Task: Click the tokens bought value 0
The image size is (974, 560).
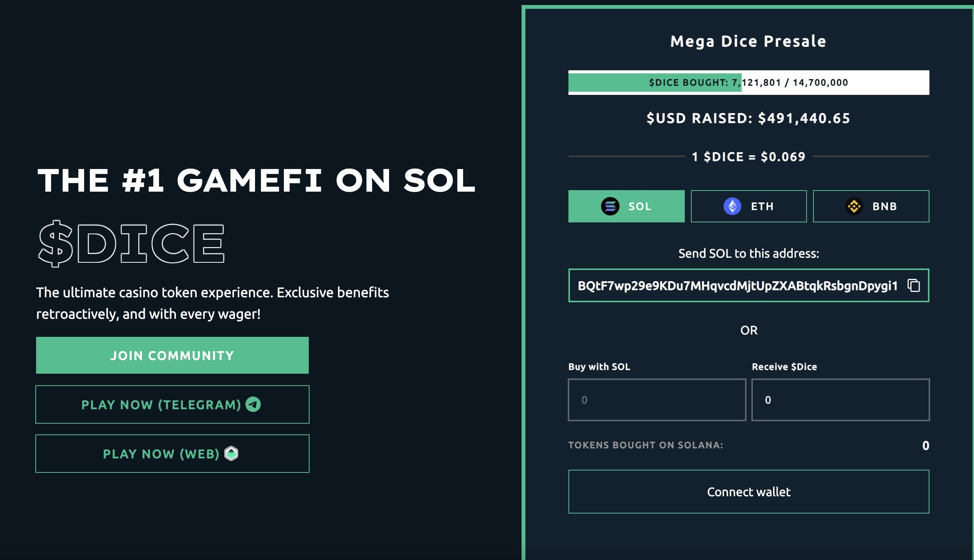Action: pyautogui.click(x=926, y=446)
